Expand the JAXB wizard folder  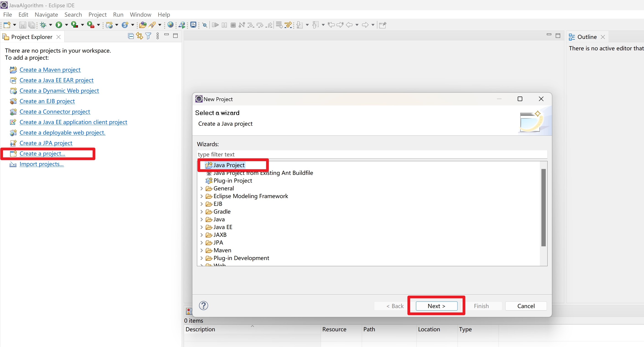[x=202, y=235]
